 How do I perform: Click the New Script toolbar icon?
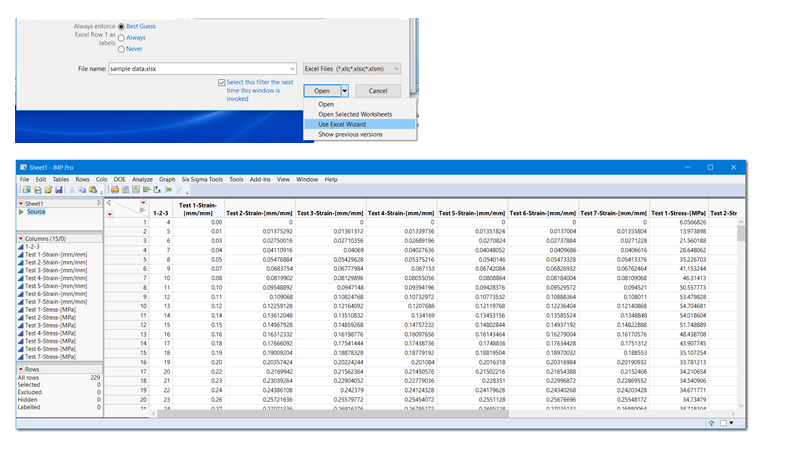(x=38, y=190)
